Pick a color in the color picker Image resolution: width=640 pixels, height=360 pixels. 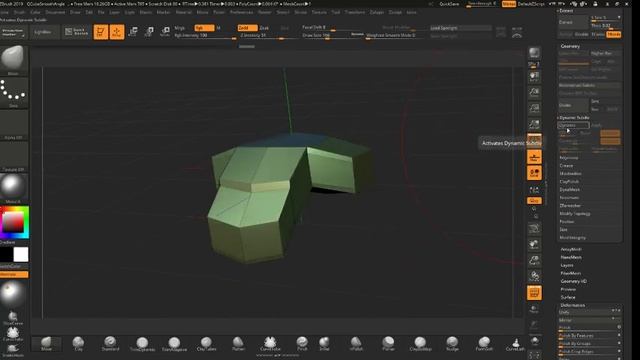14,222
